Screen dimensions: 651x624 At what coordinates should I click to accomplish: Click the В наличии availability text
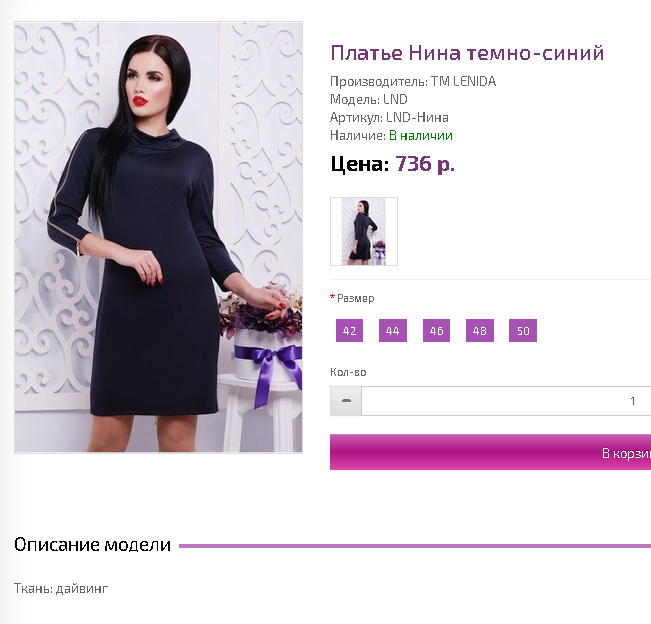(x=421, y=136)
